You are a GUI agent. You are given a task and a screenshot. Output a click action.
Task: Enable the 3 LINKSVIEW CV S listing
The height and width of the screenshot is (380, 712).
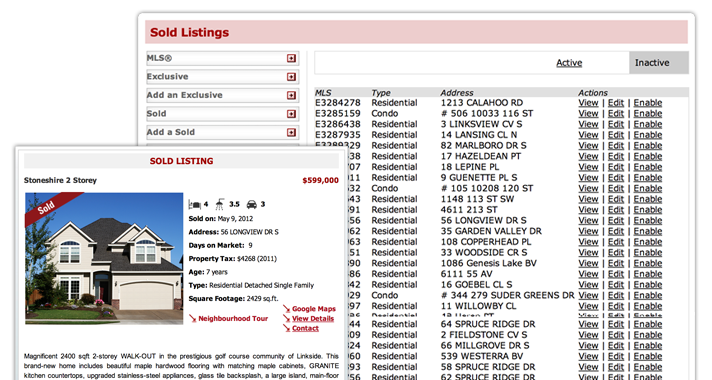[x=648, y=124]
